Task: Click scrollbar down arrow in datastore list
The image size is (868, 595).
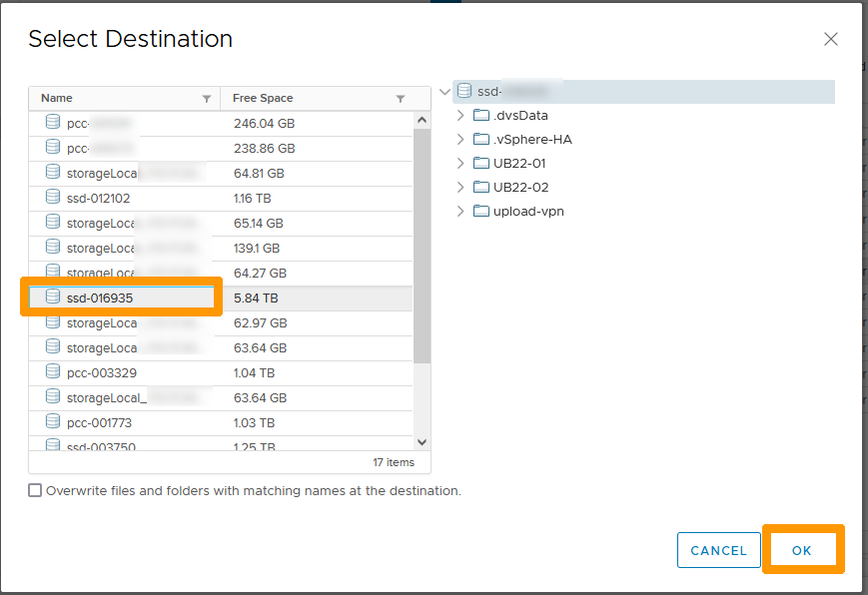Action: point(422,441)
